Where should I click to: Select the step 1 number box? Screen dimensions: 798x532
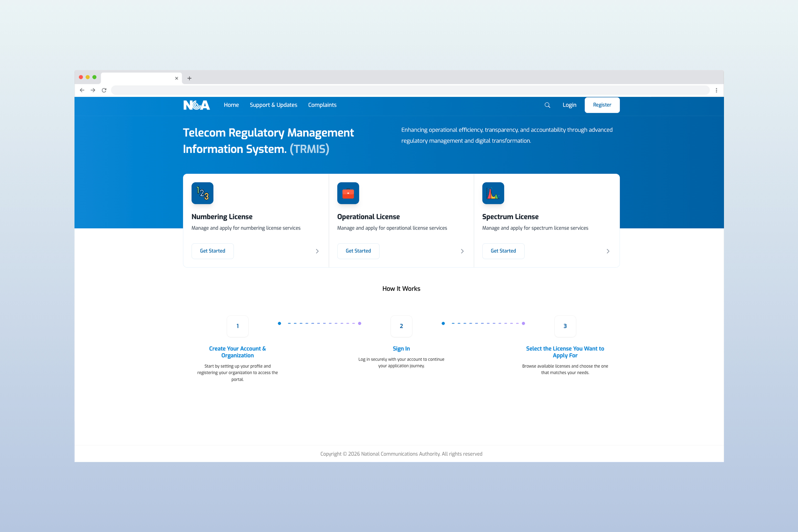point(237,326)
